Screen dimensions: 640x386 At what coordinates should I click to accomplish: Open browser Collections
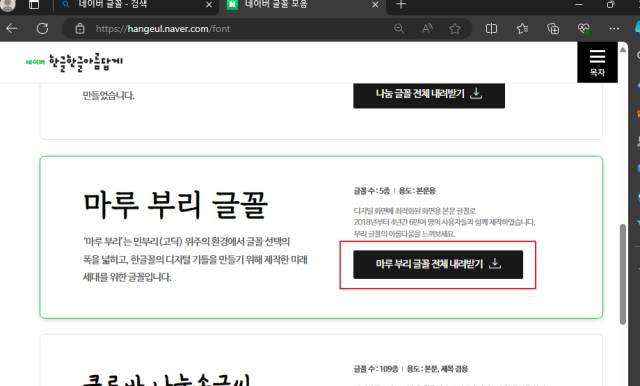(553, 29)
